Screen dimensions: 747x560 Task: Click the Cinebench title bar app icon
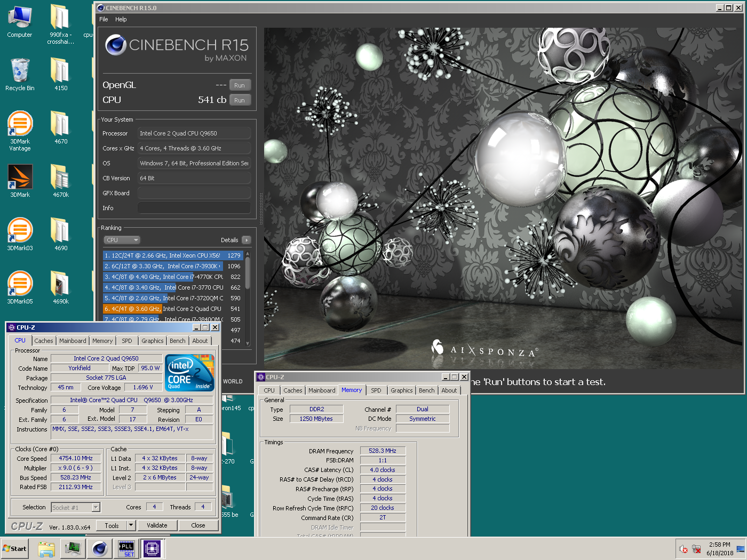coord(101,8)
